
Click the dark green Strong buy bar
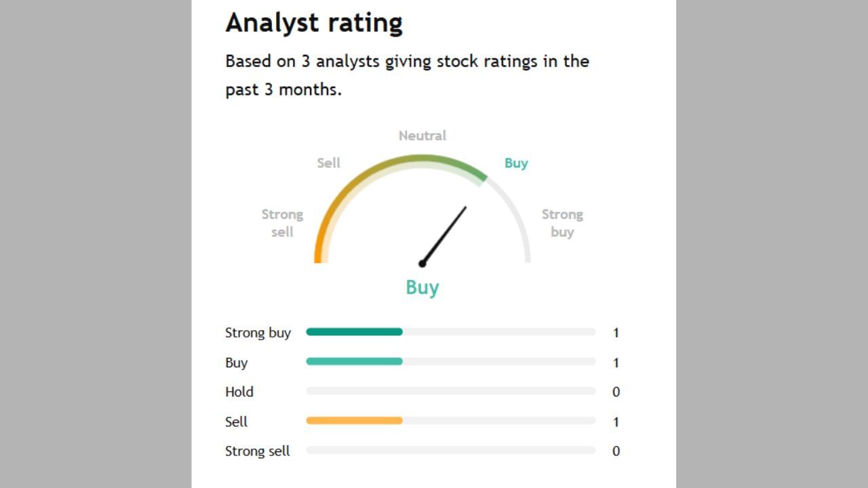[354, 332]
